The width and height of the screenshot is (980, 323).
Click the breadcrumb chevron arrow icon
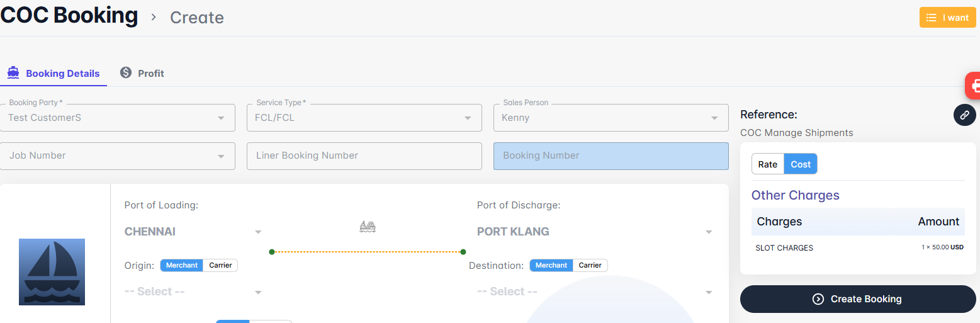click(x=154, y=17)
